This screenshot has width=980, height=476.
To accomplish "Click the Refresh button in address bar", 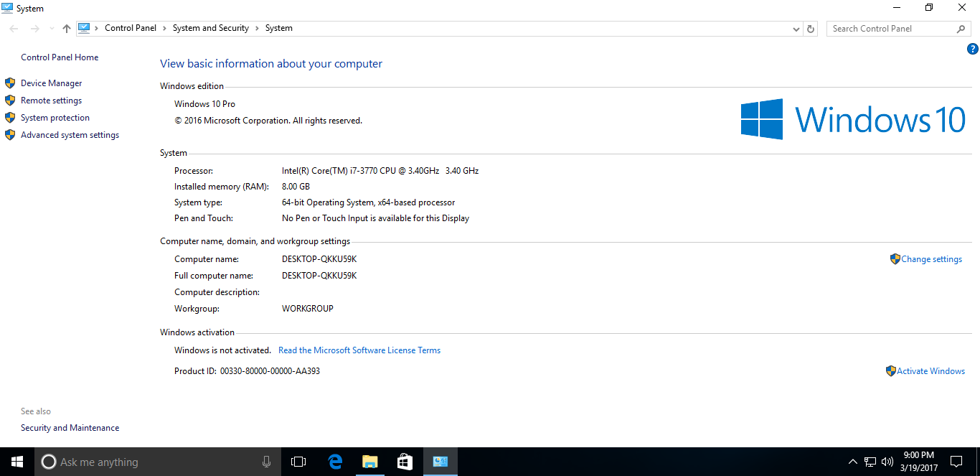I will tap(811, 29).
